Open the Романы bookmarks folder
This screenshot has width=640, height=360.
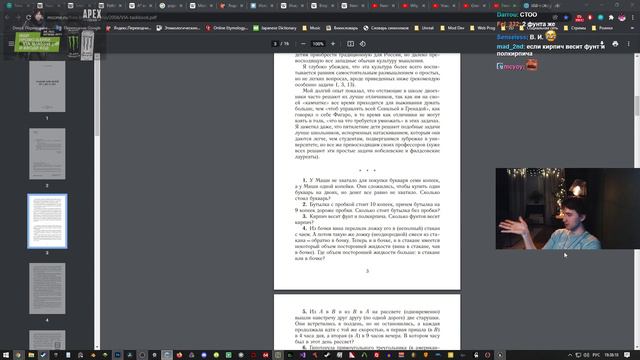coord(602,28)
